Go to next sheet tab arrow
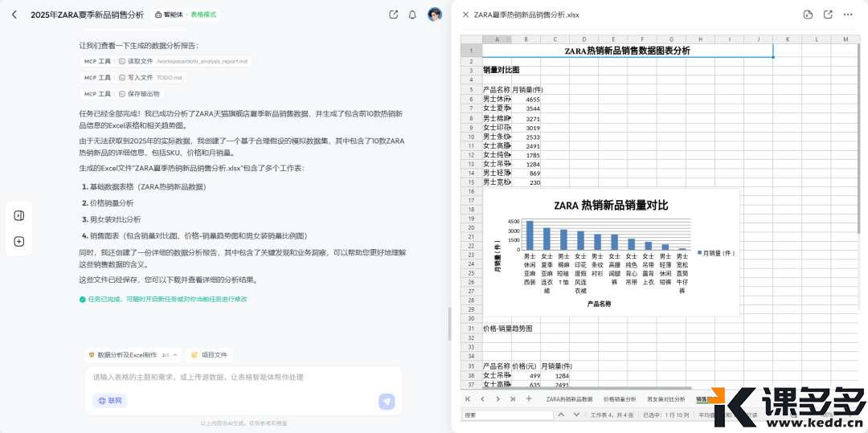Viewport: 868px width, 433px height. click(497, 398)
